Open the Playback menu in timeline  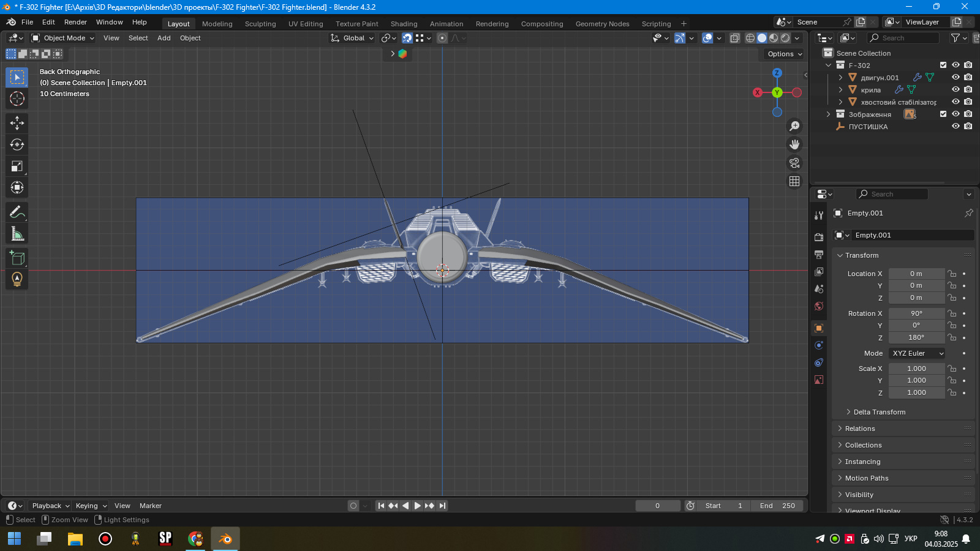50,506
